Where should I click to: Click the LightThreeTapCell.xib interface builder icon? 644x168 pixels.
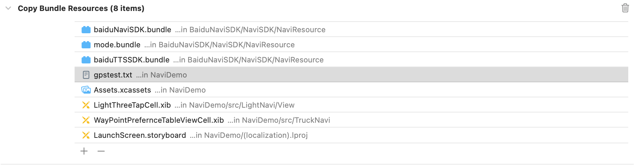click(86, 105)
